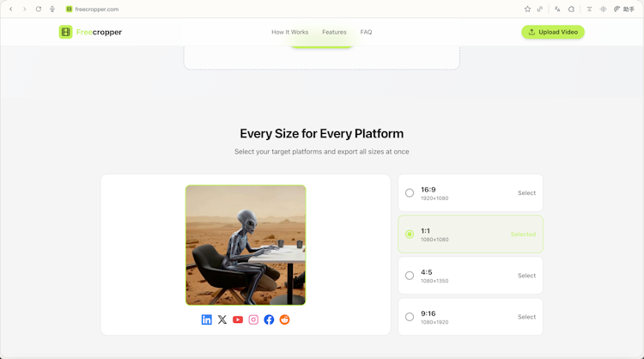This screenshot has width=644, height=359.
Task: Click the audio waveform icon in toolbar
Action: click(x=603, y=9)
